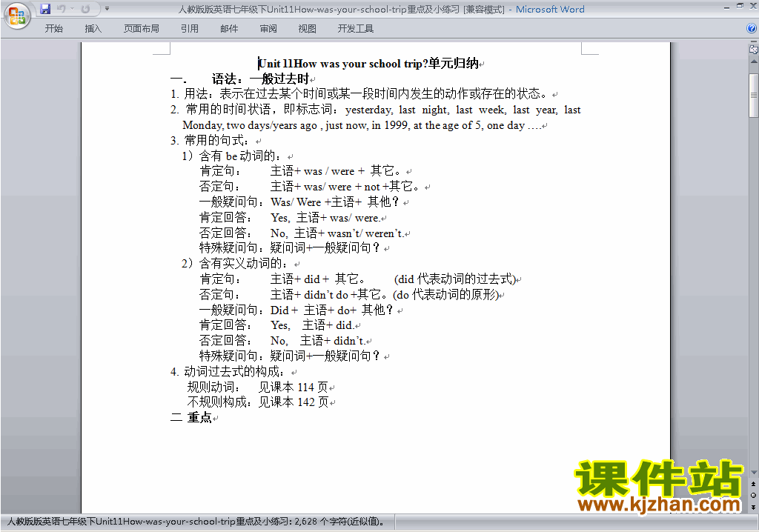Click the scroll-down arrow of vertical scrollbar
The height and width of the screenshot is (532, 759).
click(754, 472)
